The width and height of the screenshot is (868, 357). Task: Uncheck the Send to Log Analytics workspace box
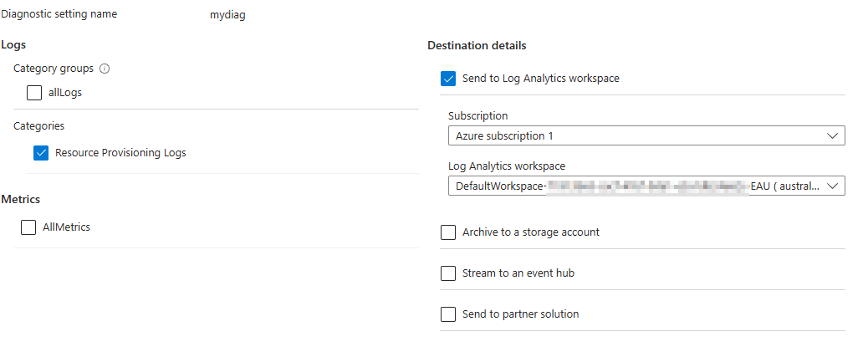(x=448, y=79)
